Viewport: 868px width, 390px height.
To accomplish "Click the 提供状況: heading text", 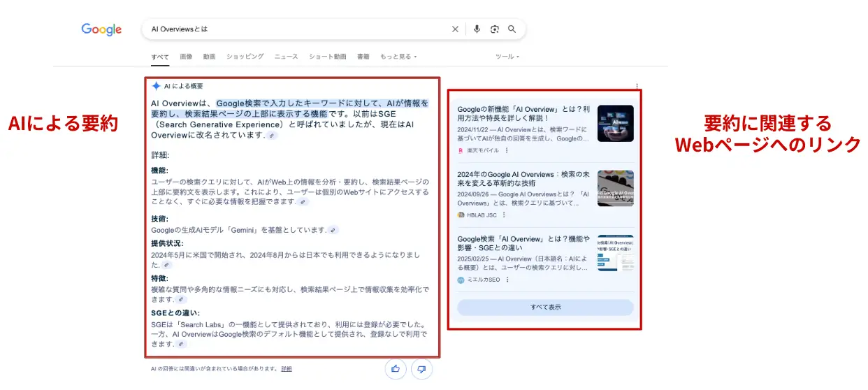I will 167,243.
